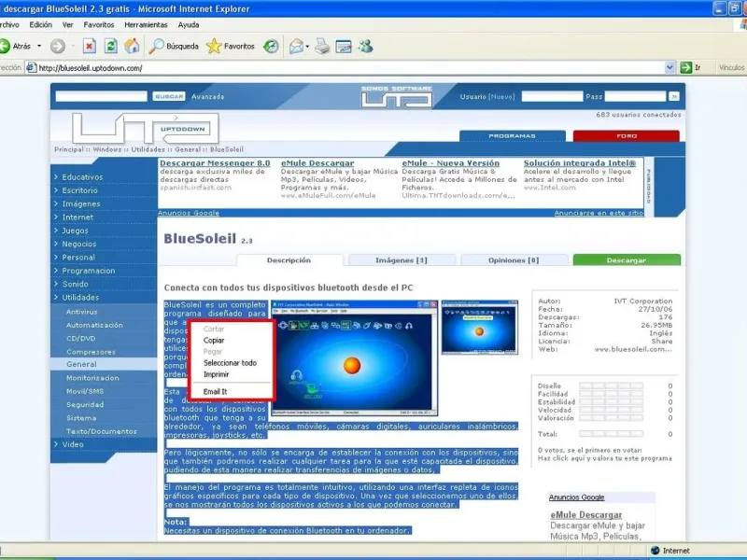Expand the Internet category
This screenshot has width=747, height=560.
pyautogui.click(x=78, y=217)
